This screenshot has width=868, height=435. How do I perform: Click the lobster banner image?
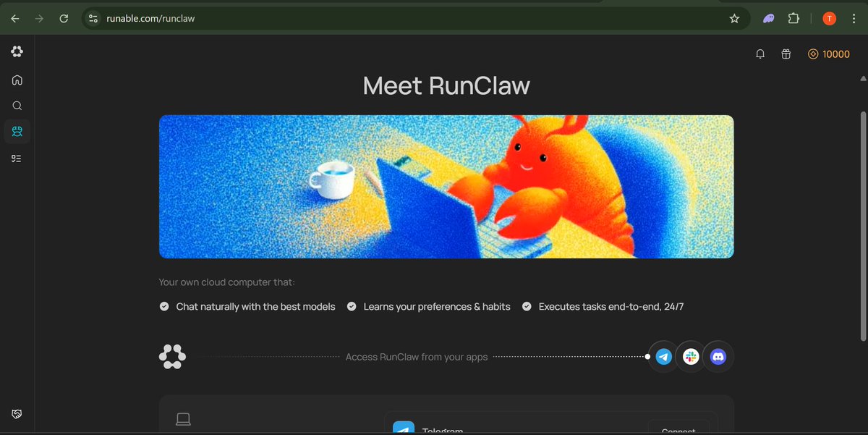[x=446, y=187]
